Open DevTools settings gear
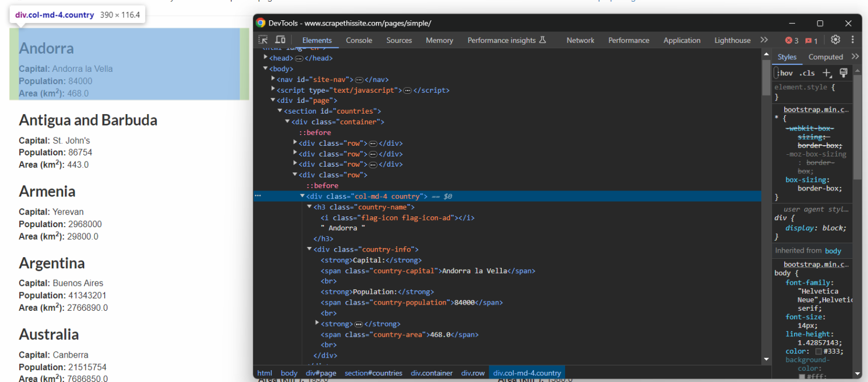Image resolution: width=868 pixels, height=382 pixels. pyautogui.click(x=835, y=40)
